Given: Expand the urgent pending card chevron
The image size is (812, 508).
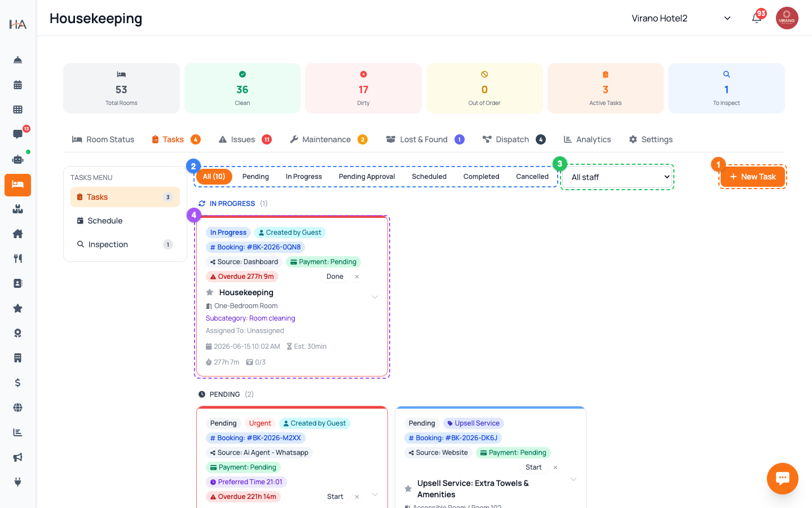Looking at the screenshot, I should (x=375, y=495).
